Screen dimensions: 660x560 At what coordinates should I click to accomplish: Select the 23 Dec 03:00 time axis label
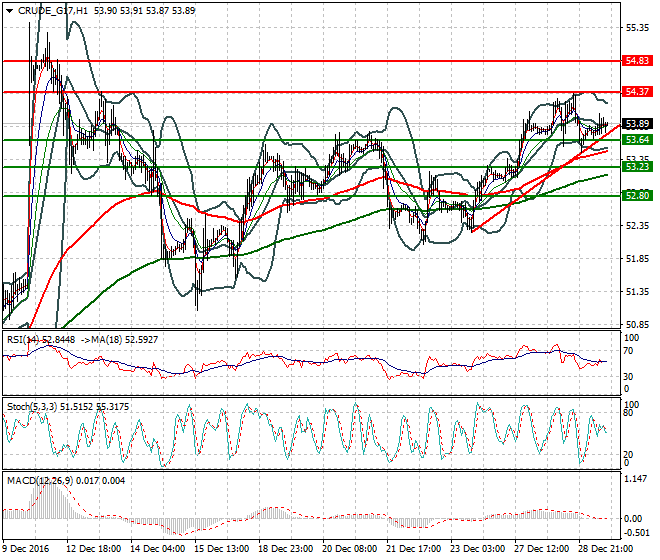pos(478,549)
